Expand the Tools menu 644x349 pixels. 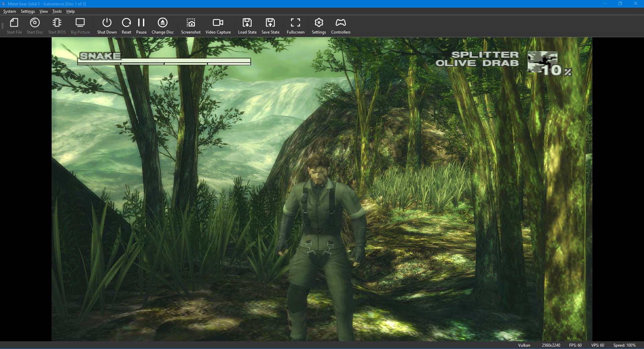(57, 11)
